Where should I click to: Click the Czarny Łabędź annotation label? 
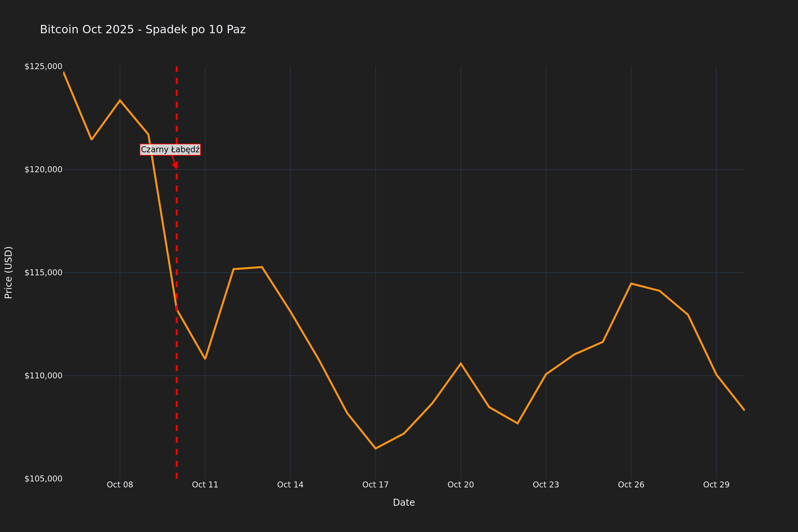click(170, 150)
